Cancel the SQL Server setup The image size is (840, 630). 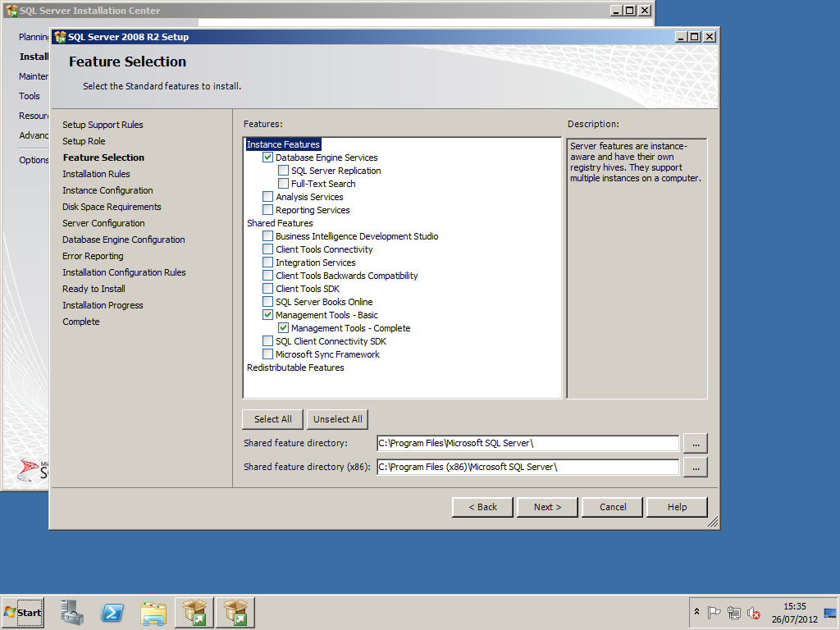612,507
